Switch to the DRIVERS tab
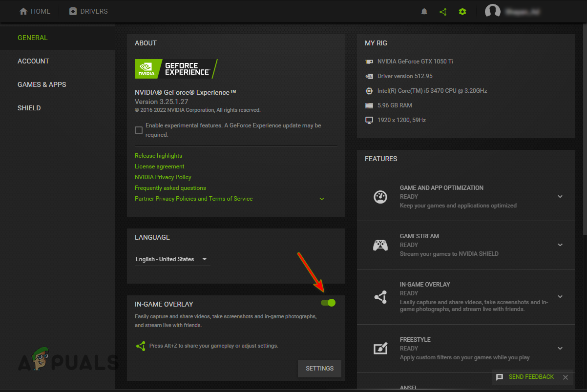 pos(88,11)
